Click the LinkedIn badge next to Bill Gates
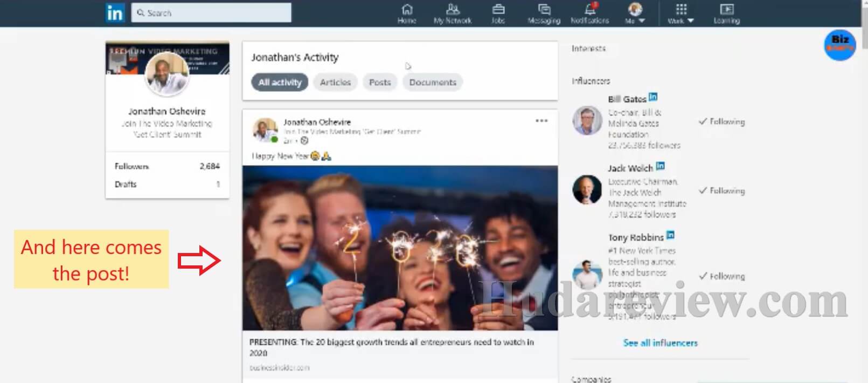 click(653, 97)
